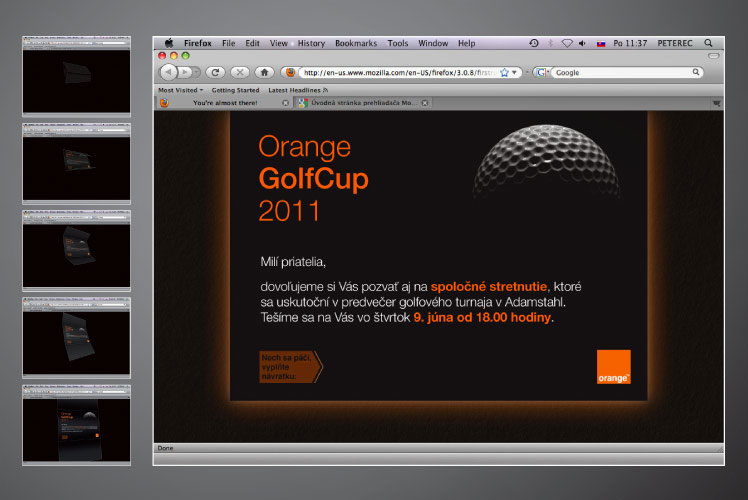Open the PETEREC user menu
This screenshot has width=748, height=500.
[x=675, y=43]
